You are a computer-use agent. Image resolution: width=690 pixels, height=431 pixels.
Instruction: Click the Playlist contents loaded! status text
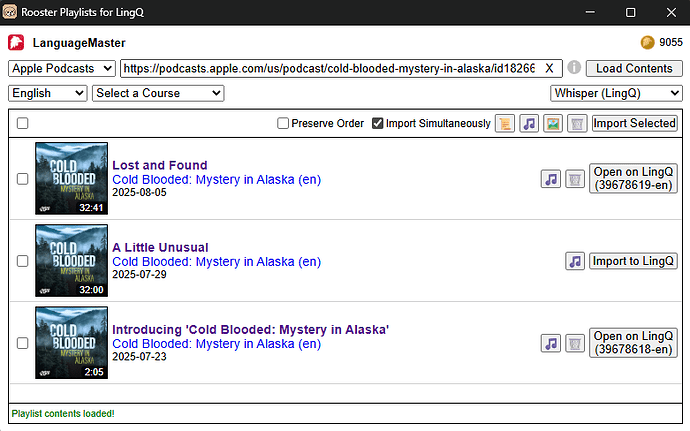click(x=63, y=414)
